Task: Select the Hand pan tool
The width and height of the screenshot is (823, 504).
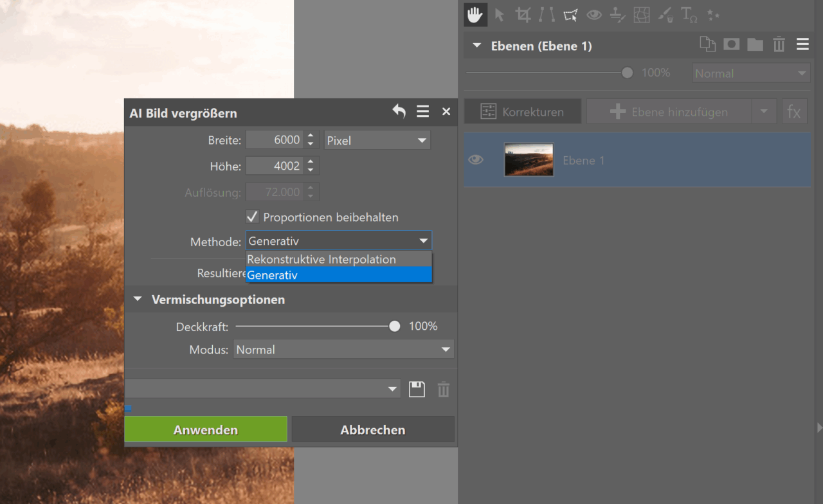Action: pos(475,15)
